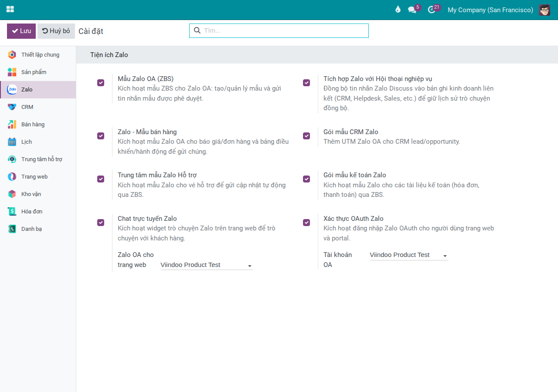Select Lịch settings tab
The width and height of the screenshot is (558, 392).
coord(38,142)
